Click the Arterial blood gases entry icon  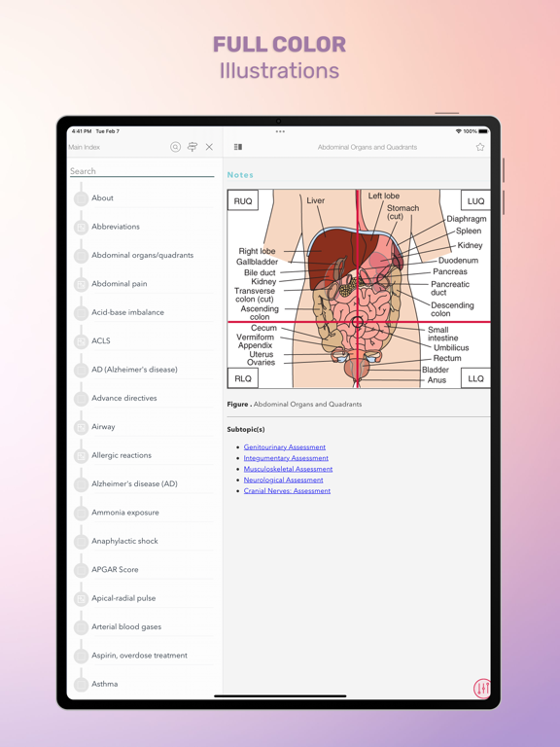click(x=81, y=627)
